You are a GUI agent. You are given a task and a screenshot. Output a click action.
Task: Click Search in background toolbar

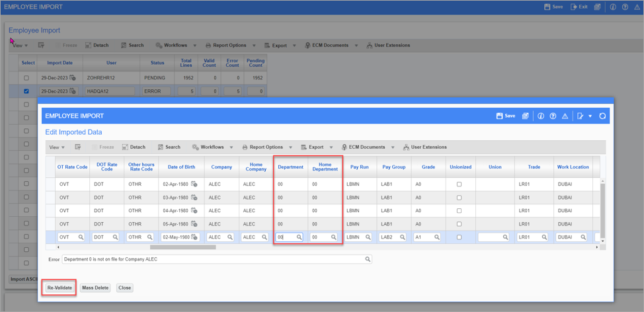click(132, 45)
